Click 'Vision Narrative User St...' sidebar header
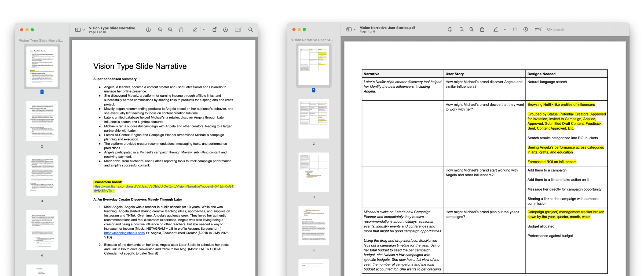The image size is (644, 276). (312, 40)
